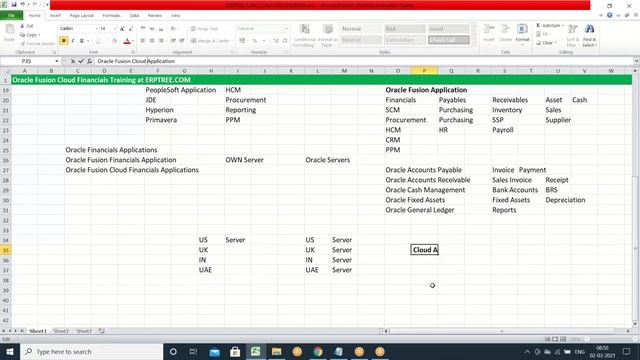Click the red Font Color button
The width and height of the screenshot is (640, 360).
click(x=127, y=41)
